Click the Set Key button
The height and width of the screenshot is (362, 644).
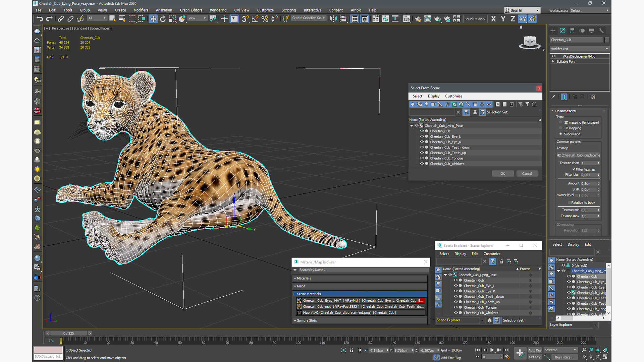[535, 357]
